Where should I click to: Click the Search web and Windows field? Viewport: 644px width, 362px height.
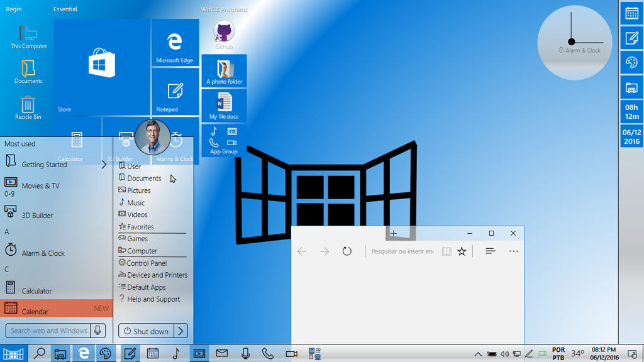(49, 331)
